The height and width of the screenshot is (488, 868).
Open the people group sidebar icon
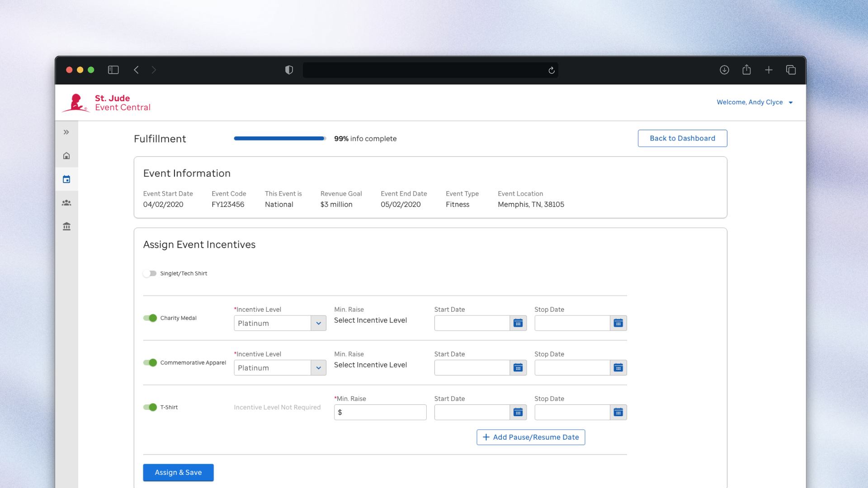tap(66, 203)
